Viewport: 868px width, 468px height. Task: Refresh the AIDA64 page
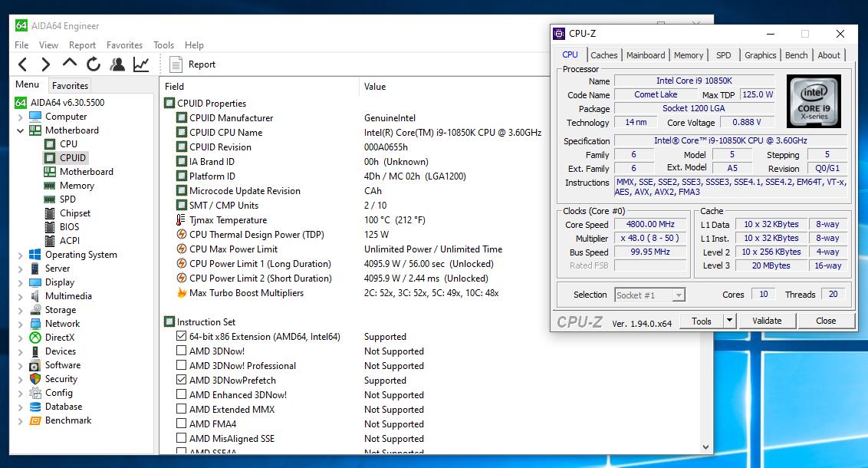click(x=94, y=64)
